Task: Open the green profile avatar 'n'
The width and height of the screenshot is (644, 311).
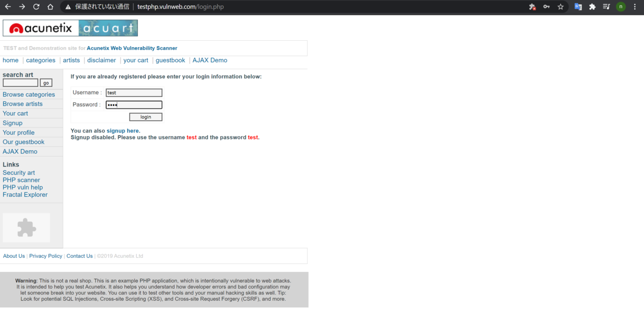Action: [x=621, y=7]
